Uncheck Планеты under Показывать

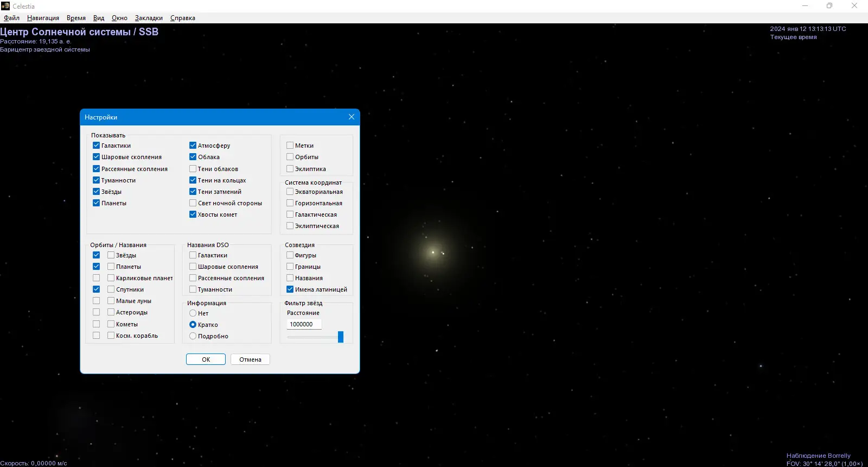(96, 203)
